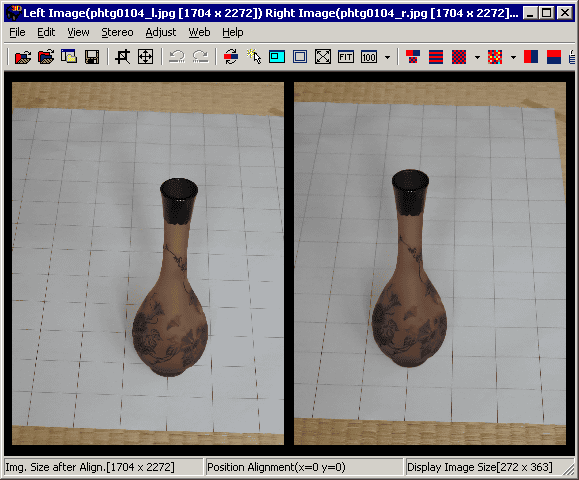
Task: Expand the checkerboard pattern mode dropdown arrow
Action: click(x=477, y=57)
